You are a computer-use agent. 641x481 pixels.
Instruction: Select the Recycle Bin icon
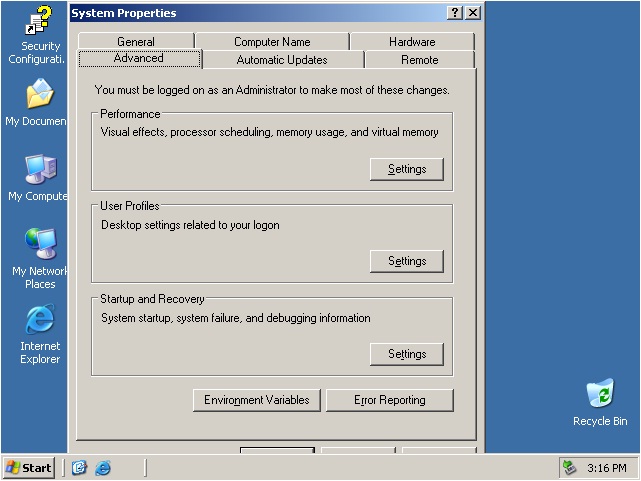(600, 394)
